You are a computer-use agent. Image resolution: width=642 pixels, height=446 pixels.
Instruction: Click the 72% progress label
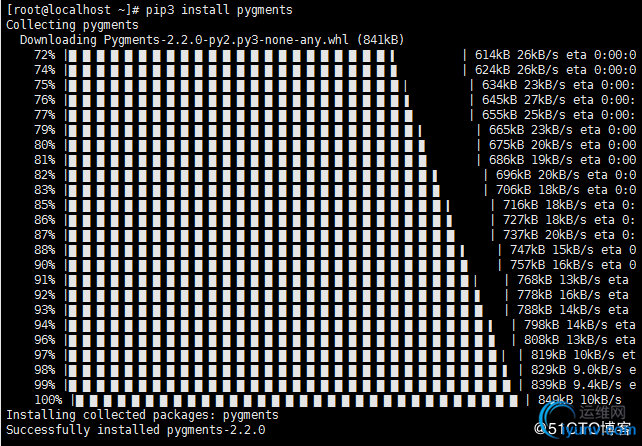pyautogui.click(x=45, y=55)
